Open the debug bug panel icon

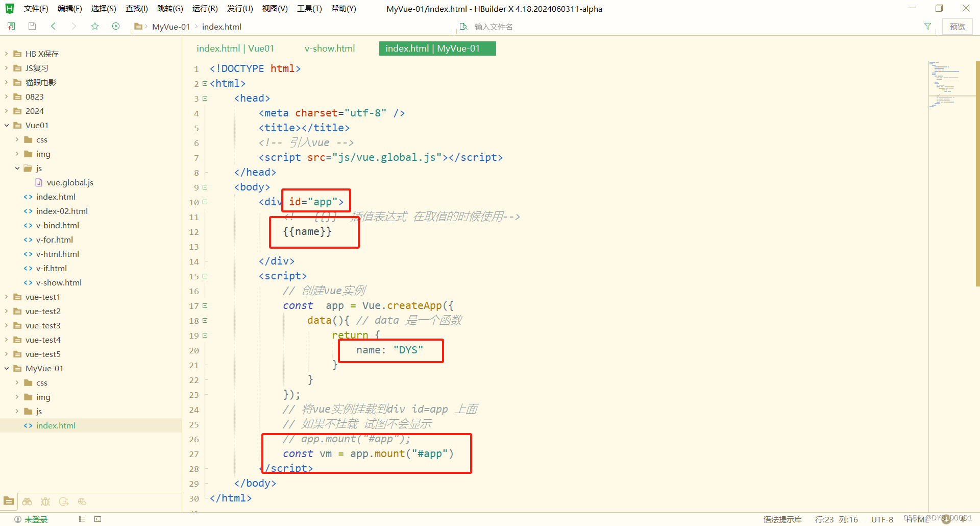click(x=45, y=501)
